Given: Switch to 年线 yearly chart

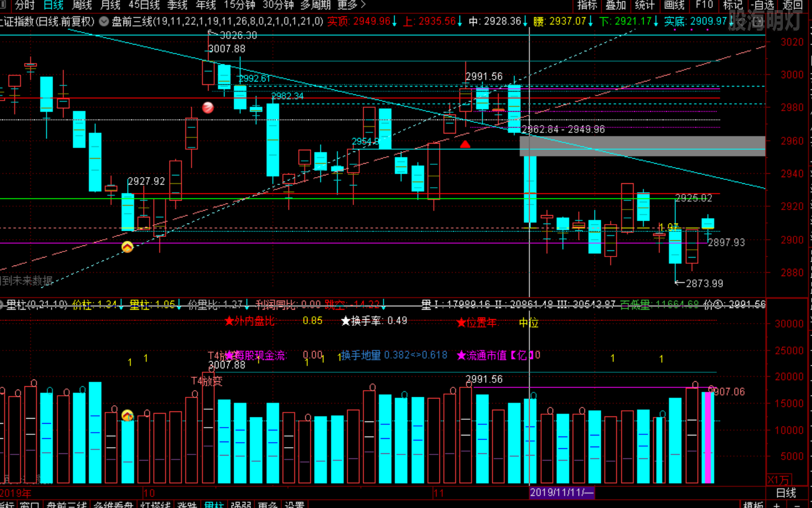Looking at the screenshot, I should coord(206,5).
